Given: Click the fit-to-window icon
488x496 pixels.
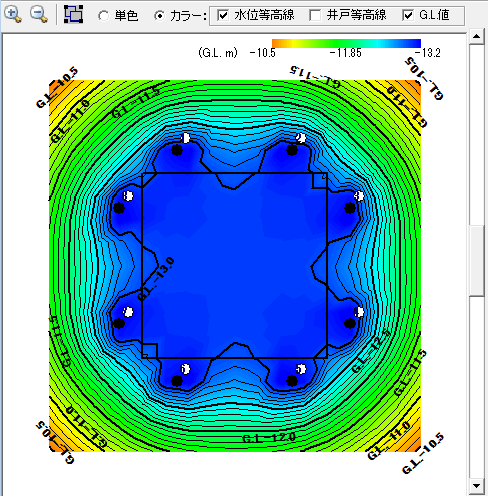Looking at the screenshot, I should pos(73,14).
